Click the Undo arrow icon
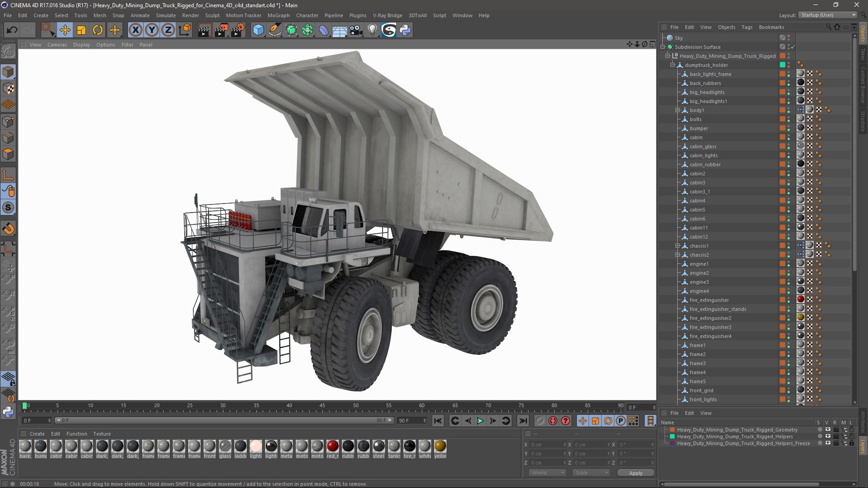 pyautogui.click(x=12, y=30)
